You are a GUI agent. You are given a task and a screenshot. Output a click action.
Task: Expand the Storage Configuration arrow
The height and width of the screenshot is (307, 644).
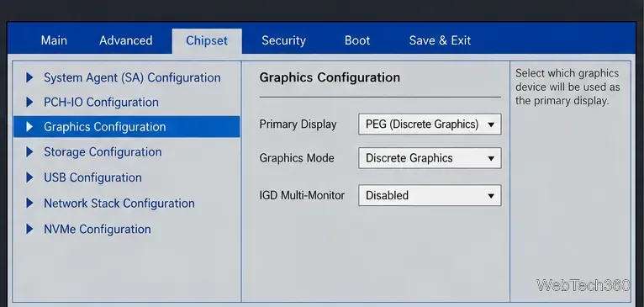tap(29, 152)
